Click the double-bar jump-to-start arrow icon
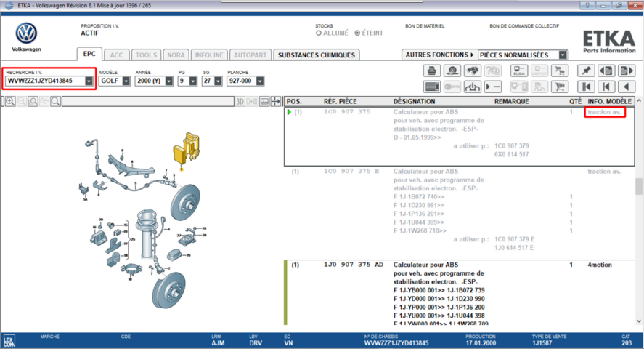 (586, 87)
